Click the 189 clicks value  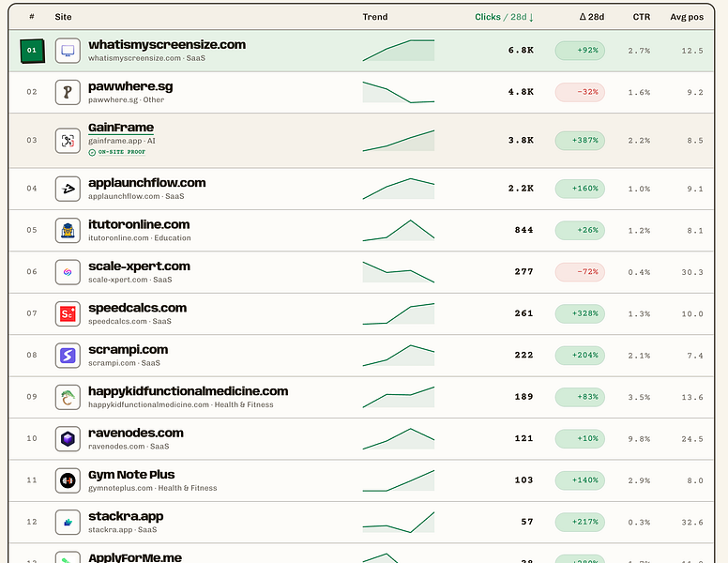pyautogui.click(x=523, y=397)
